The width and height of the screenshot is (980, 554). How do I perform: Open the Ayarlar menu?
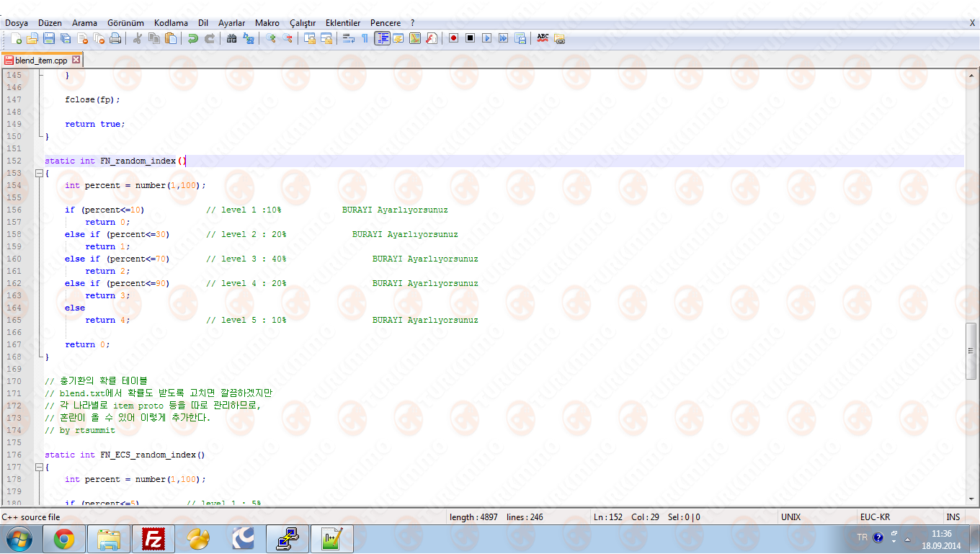231,23
